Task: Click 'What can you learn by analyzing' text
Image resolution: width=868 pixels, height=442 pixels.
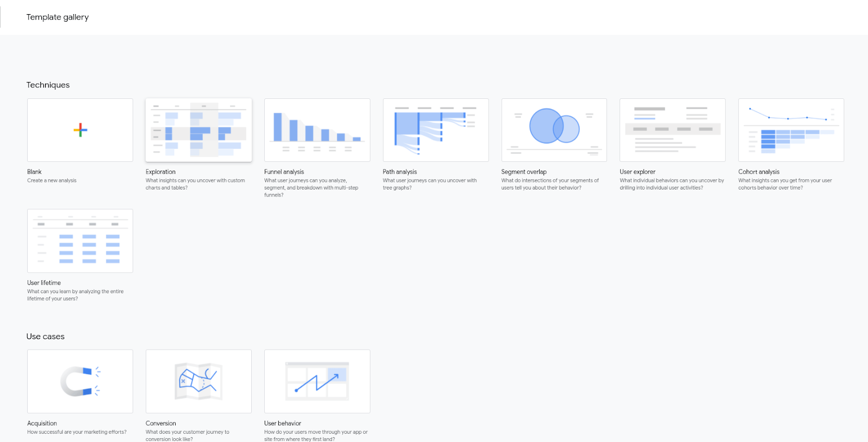Action: coord(75,292)
